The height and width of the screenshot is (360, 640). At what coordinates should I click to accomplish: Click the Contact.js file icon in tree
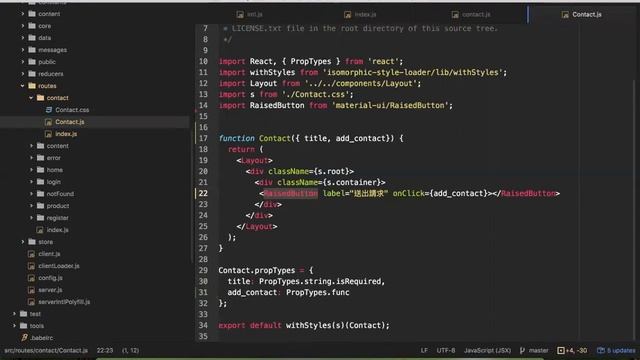click(x=49, y=122)
